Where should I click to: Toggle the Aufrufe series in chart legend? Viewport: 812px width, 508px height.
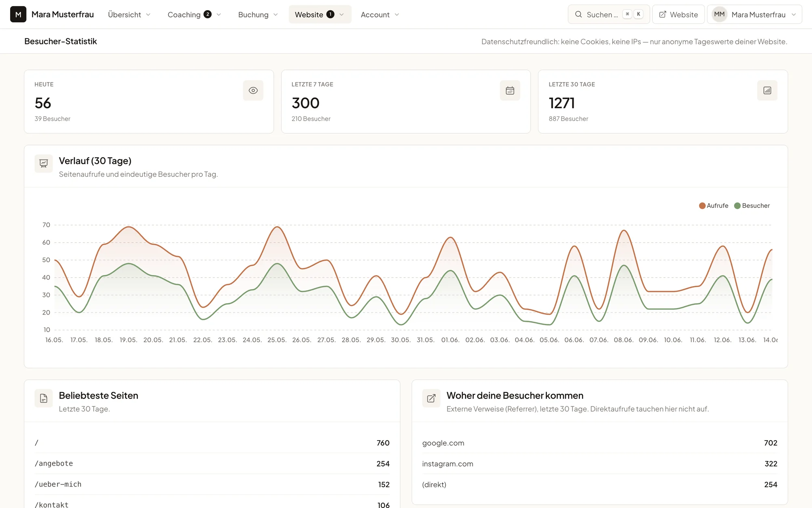point(713,206)
